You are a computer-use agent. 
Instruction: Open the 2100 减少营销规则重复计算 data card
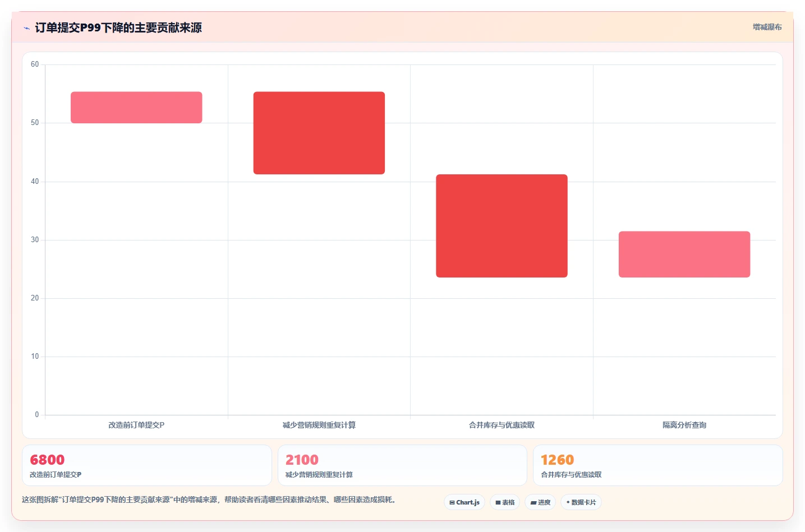(402, 465)
